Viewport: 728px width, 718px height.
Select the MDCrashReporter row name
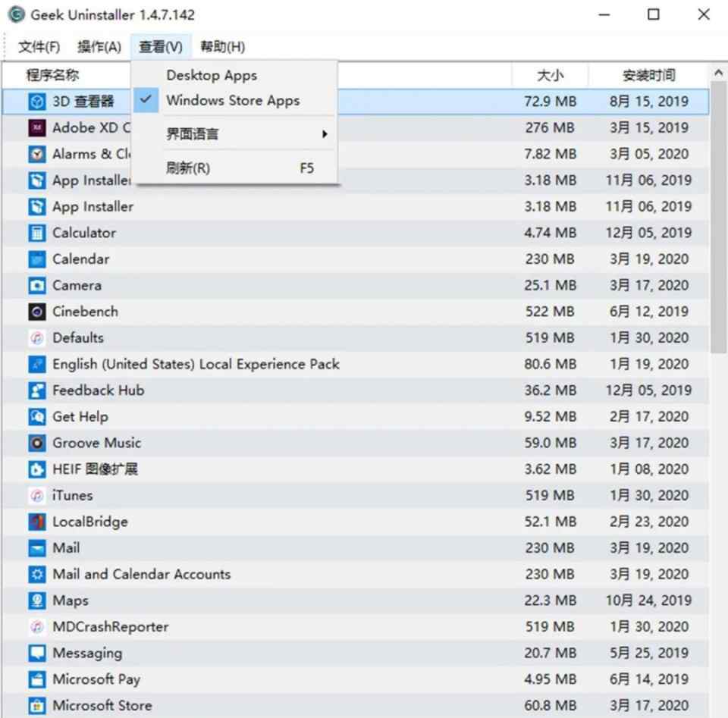click(x=111, y=626)
